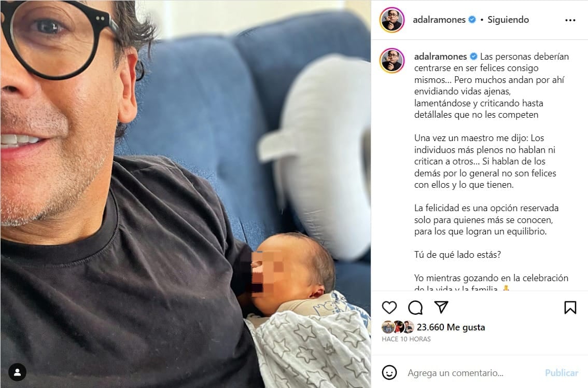Open adalramones avatar beside the caption

(x=392, y=60)
